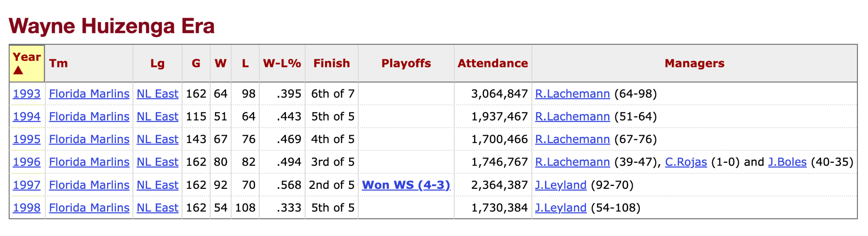Click the Won WS (4-3) link
This screenshot has height=236, width=868.
click(x=406, y=185)
